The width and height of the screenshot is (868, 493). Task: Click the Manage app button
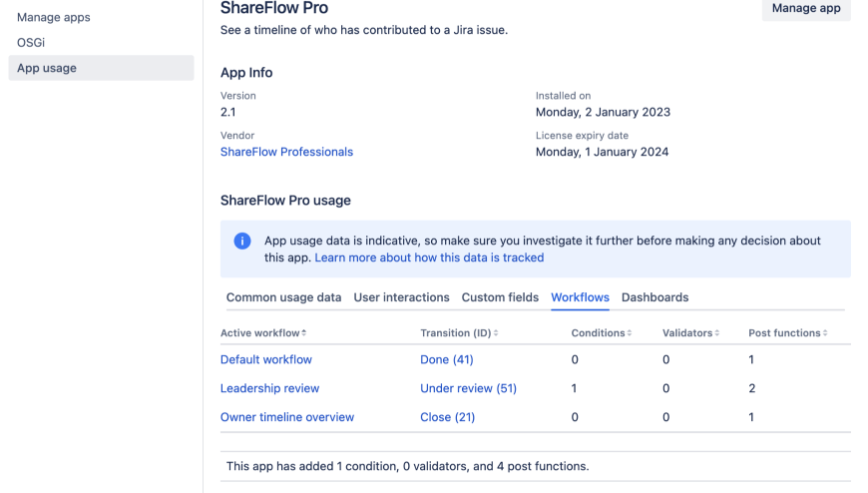click(806, 8)
